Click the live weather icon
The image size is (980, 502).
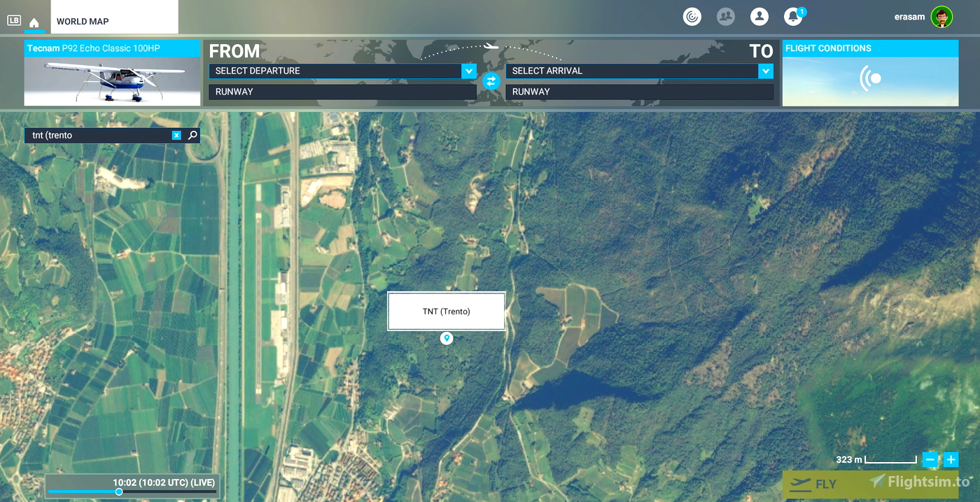pos(870,79)
